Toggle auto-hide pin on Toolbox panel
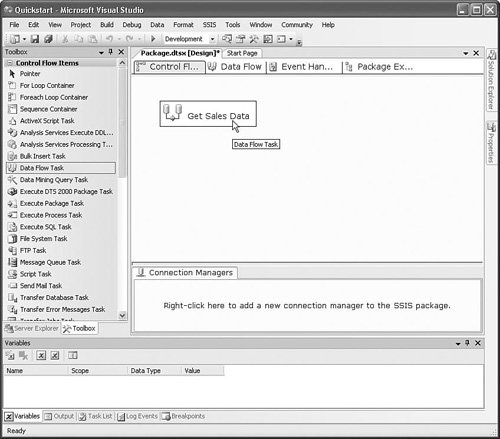 point(111,52)
